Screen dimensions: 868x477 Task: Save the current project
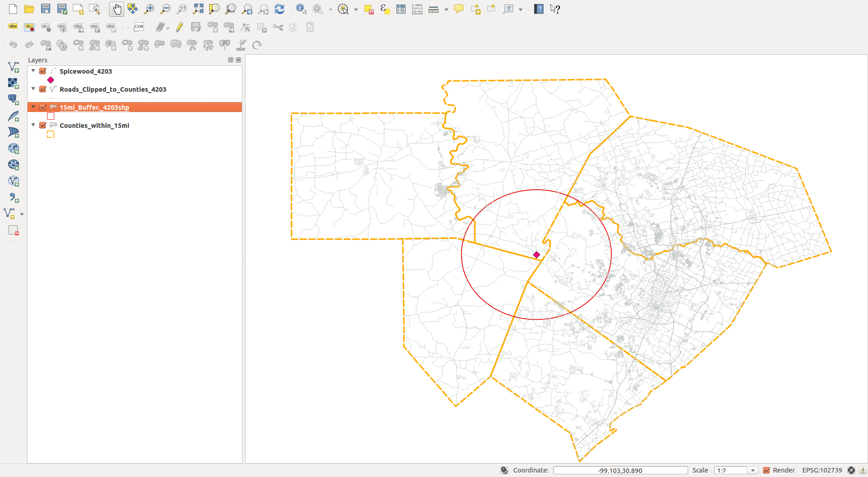(x=46, y=9)
